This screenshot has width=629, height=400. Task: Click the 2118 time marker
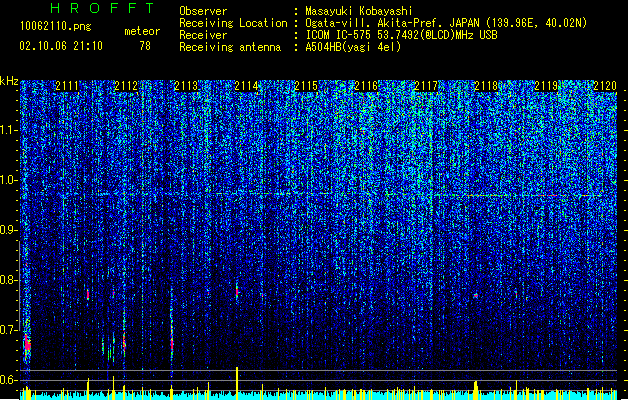[x=486, y=86]
